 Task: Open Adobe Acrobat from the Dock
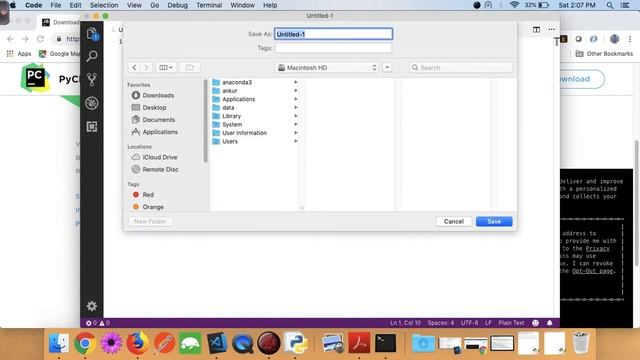359,343
